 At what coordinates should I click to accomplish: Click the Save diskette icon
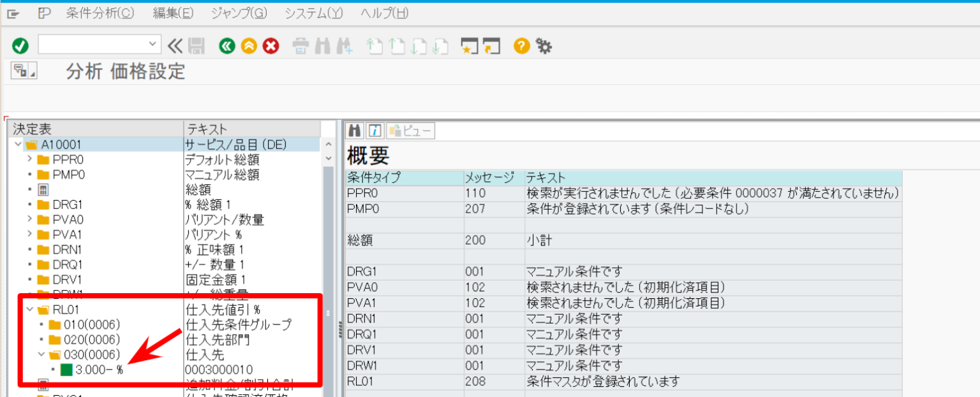[196, 45]
